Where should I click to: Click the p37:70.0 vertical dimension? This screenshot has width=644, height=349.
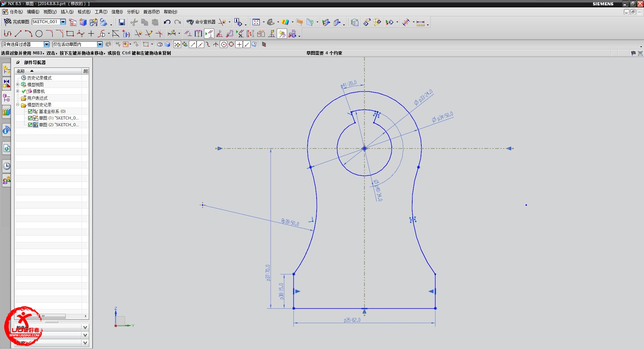pos(268,273)
